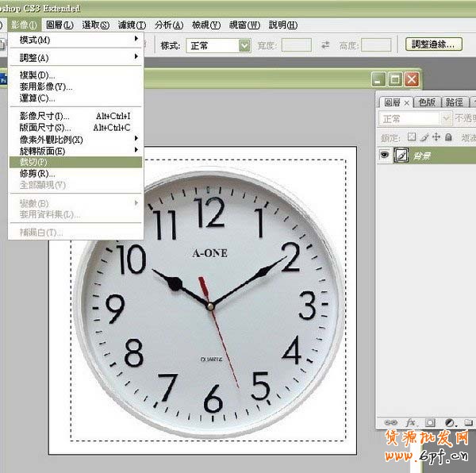Click the 調整邊緣... button
The image size is (476, 473).
pyautogui.click(x=434, y=44)
